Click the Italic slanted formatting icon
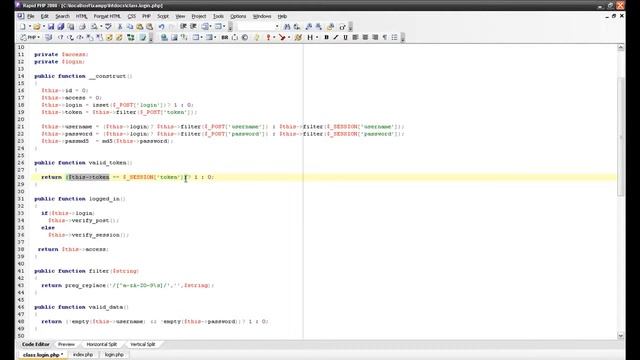Screen dimensions: 640x360 [336, 38]
